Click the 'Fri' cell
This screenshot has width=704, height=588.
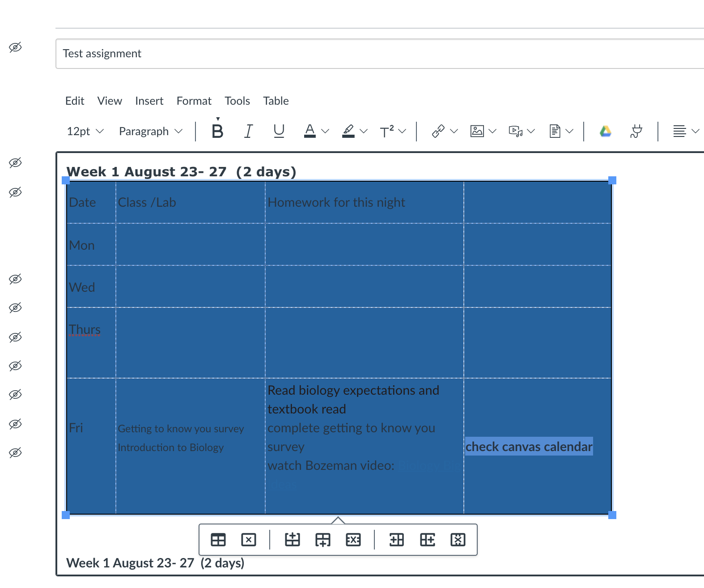[x=91, y=446]
